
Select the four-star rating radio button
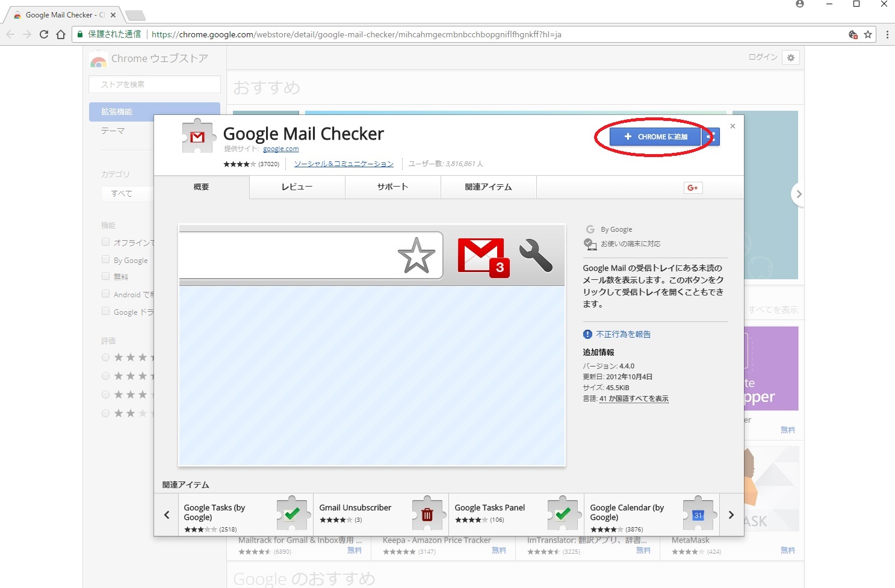(x=106, y=376)
